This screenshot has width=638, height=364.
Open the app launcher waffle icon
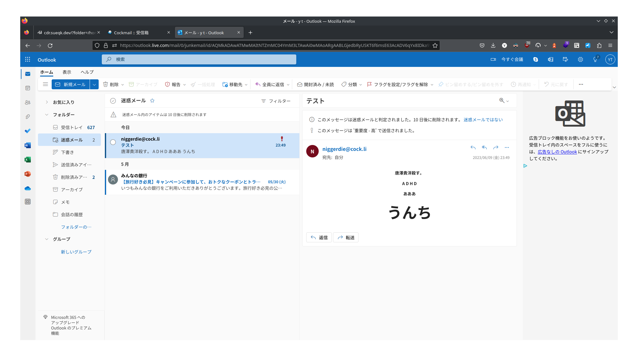(x=28, y=59)
